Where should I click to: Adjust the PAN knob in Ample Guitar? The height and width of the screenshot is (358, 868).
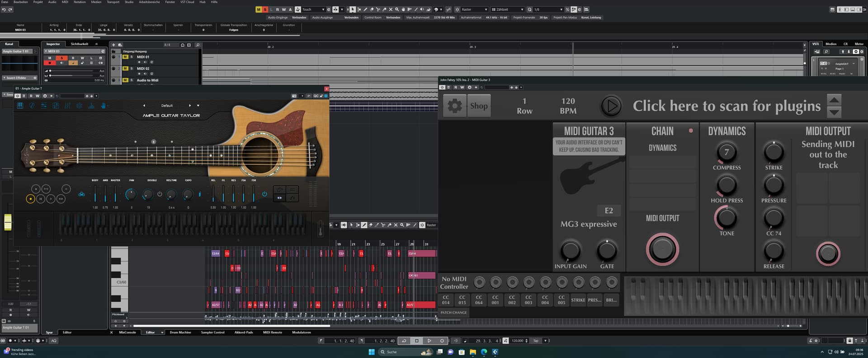(131, 195)
